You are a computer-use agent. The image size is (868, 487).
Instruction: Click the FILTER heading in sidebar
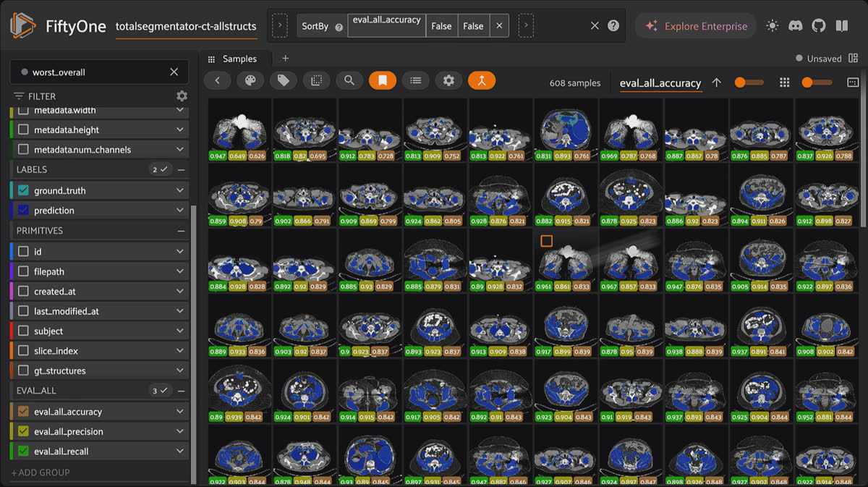[x=42, y=96]
